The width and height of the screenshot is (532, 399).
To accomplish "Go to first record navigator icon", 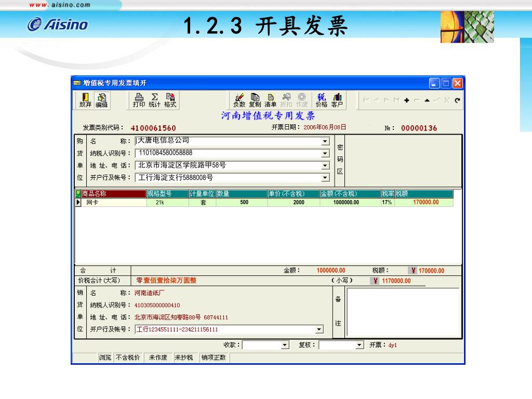I will 366,100.
